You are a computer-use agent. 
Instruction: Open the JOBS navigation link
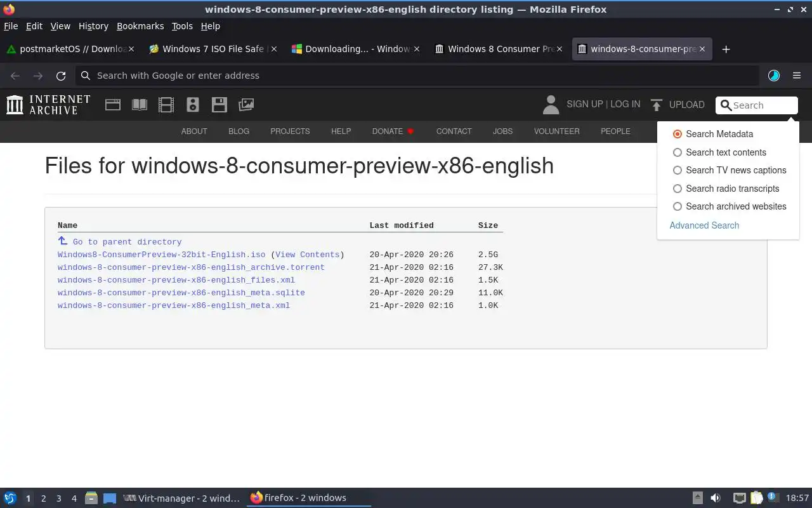pyautogui.click(x=502, y=131)
